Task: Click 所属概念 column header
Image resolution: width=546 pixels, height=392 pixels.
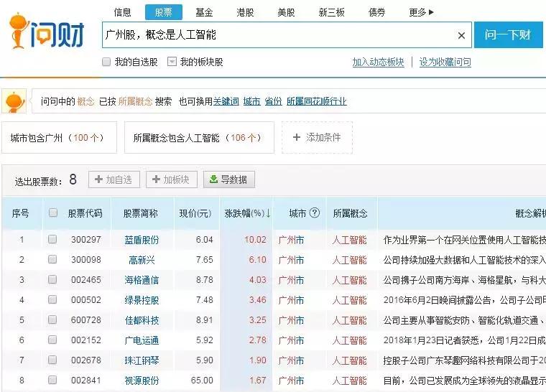Action: 351,213
